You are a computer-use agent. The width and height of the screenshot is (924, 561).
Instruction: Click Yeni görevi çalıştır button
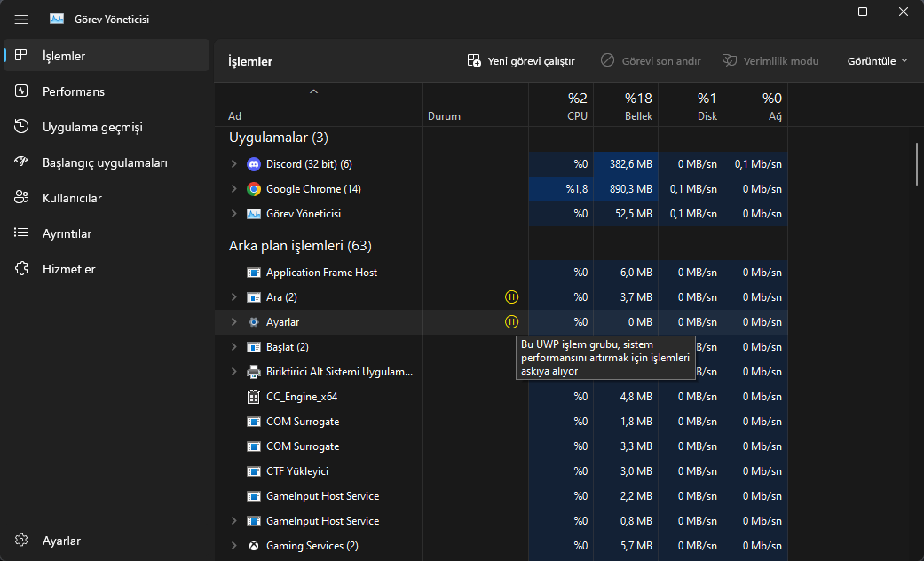tap(521, 61)
